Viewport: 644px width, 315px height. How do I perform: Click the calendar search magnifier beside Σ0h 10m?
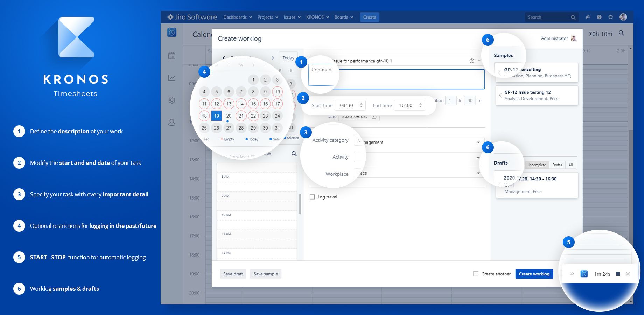(x=621, y=33)
